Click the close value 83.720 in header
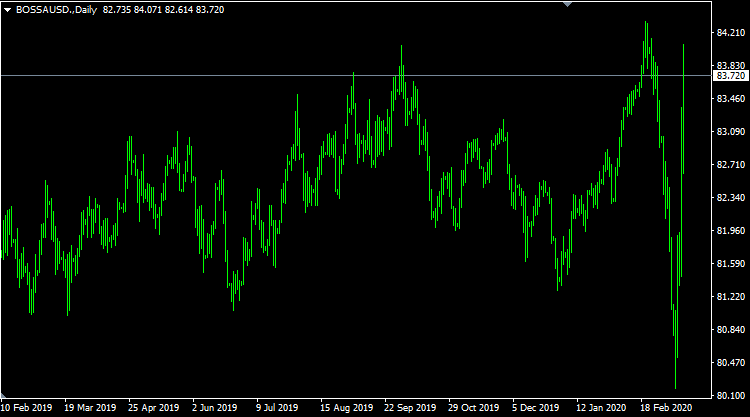The width and height of the screenshot is (750, 417). (210, 10)
